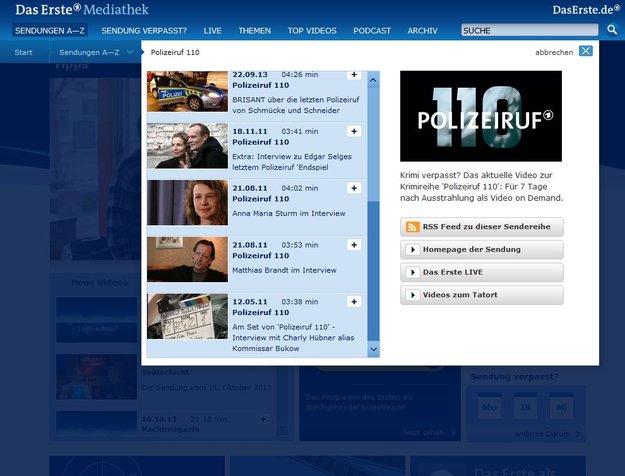Open 'Am Set von Polizeiruf 110' description
The image size is (625, 476).
coord(293,338)
